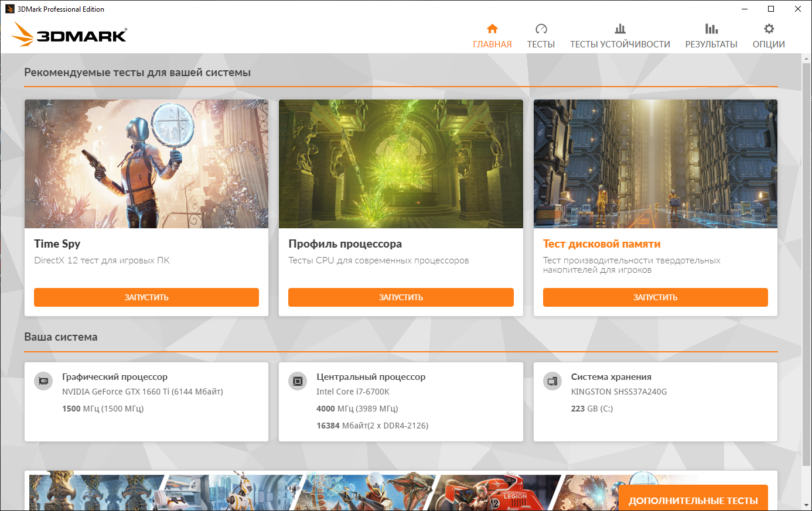This screenshot has height=511, width=812.
Task: Click the Графический процессор heading
Action: [x=115, y=377]
